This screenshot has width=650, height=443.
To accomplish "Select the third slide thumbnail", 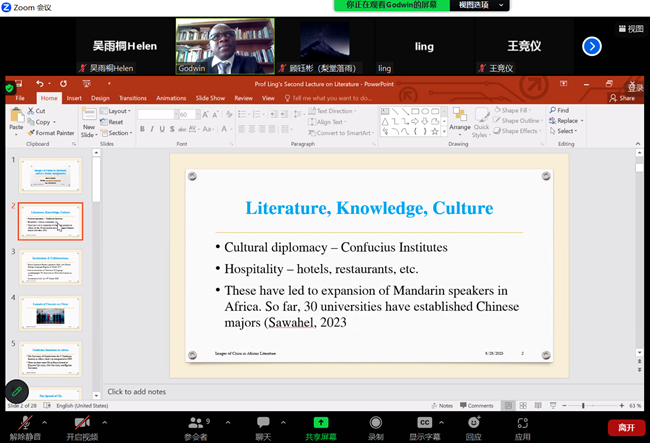I will (50, 267).
